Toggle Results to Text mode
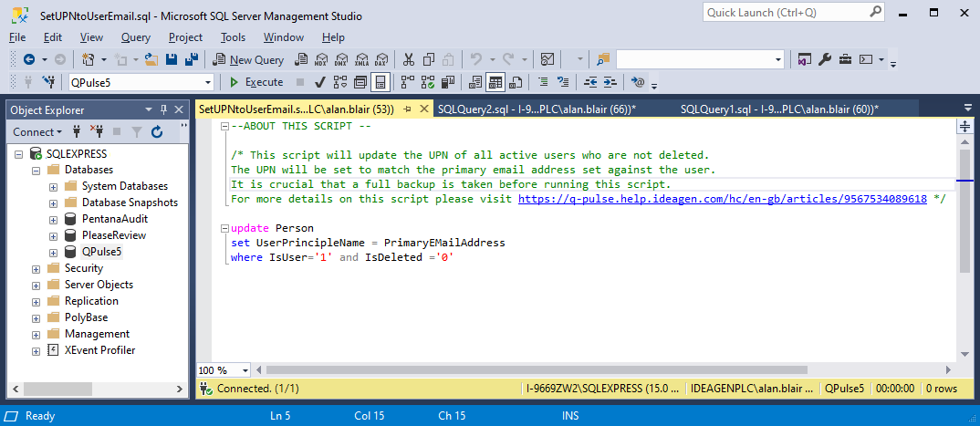Screen dimensions: 980x426 click(x=475, y=82)
